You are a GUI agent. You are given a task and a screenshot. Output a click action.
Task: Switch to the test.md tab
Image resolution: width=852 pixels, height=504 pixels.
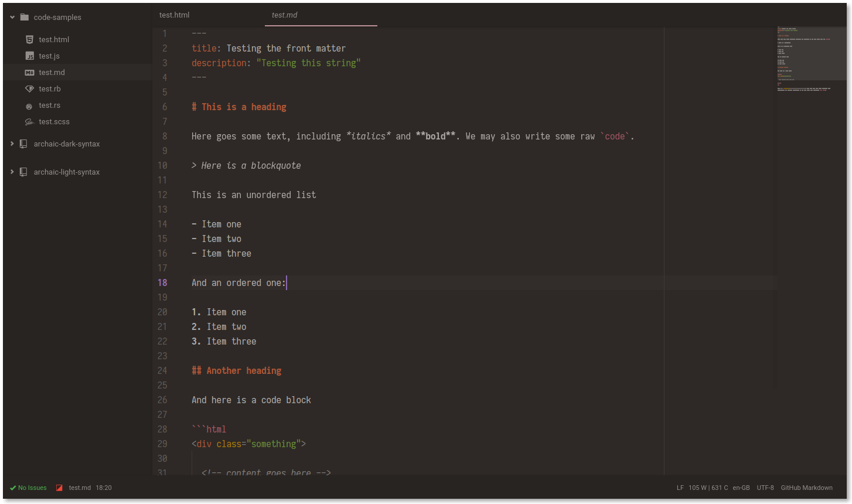(x=321, y=15)
